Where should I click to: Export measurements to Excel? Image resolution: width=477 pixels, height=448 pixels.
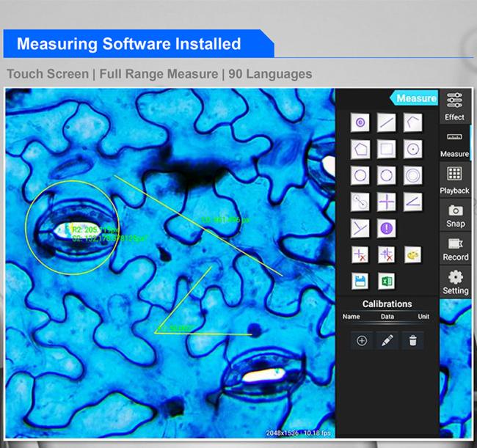point(386,281)
